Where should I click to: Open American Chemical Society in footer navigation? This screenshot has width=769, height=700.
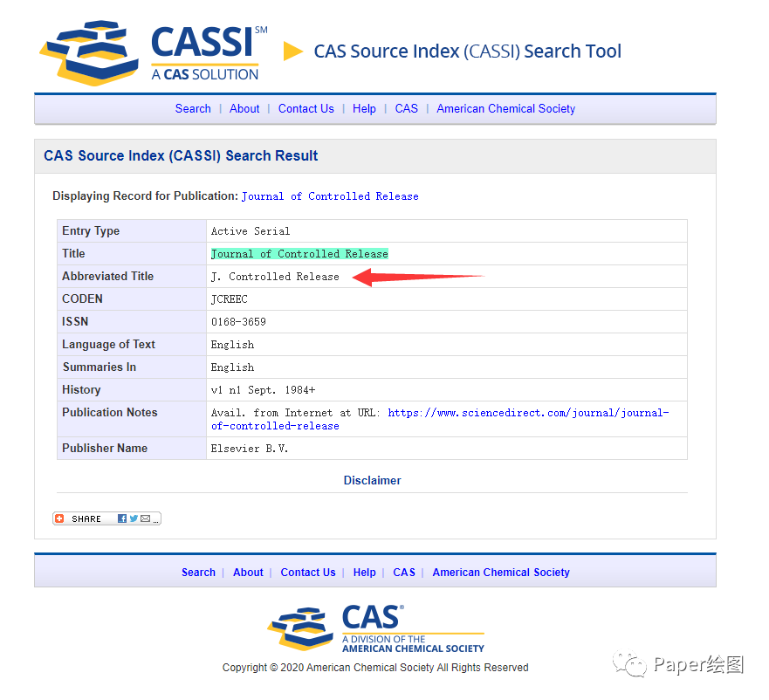click(501, 573)
